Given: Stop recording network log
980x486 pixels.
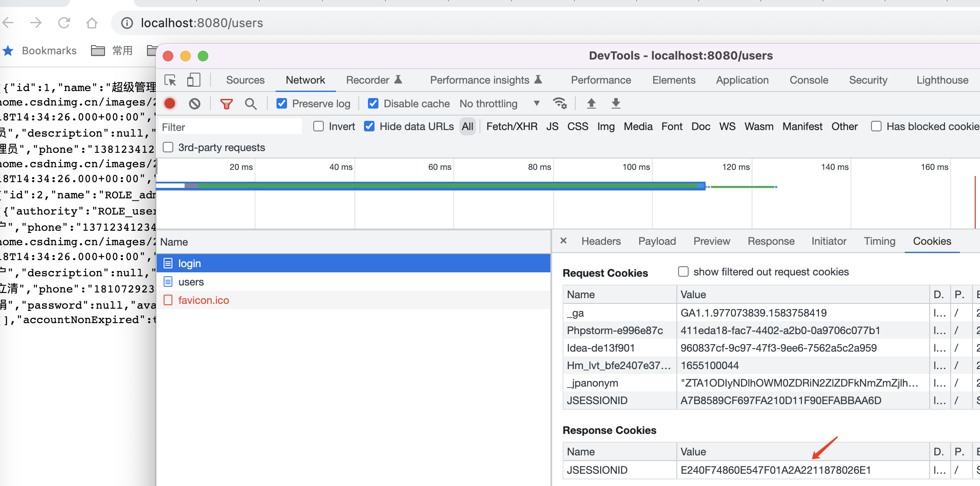Looking at the screenshot, I should coord(170,104).
